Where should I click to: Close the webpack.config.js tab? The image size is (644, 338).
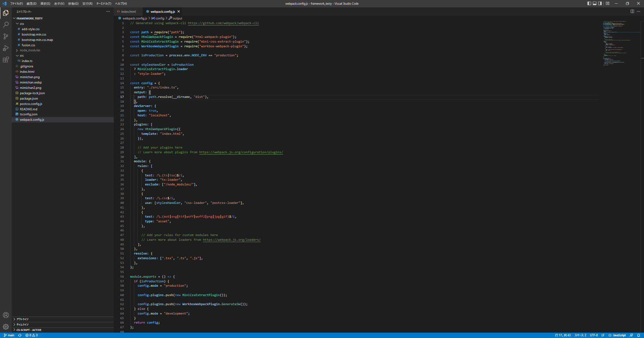[179, 12]
